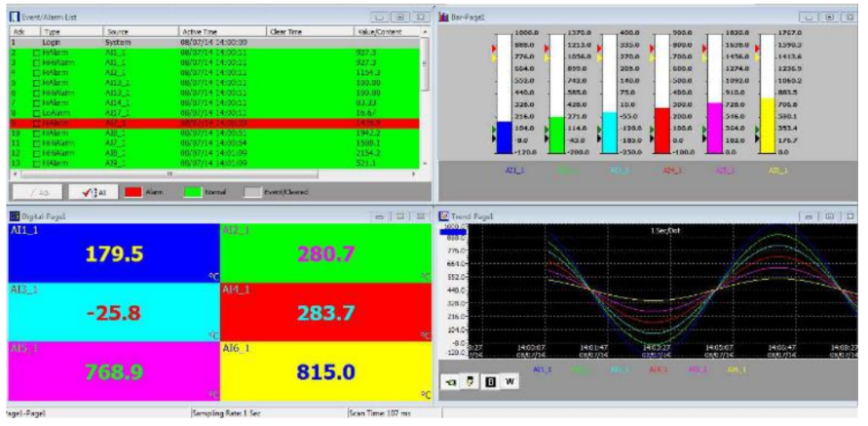Click red alarm marker on the green bar
The height and width of the screenshot is (426, 868).
(547, 50)
